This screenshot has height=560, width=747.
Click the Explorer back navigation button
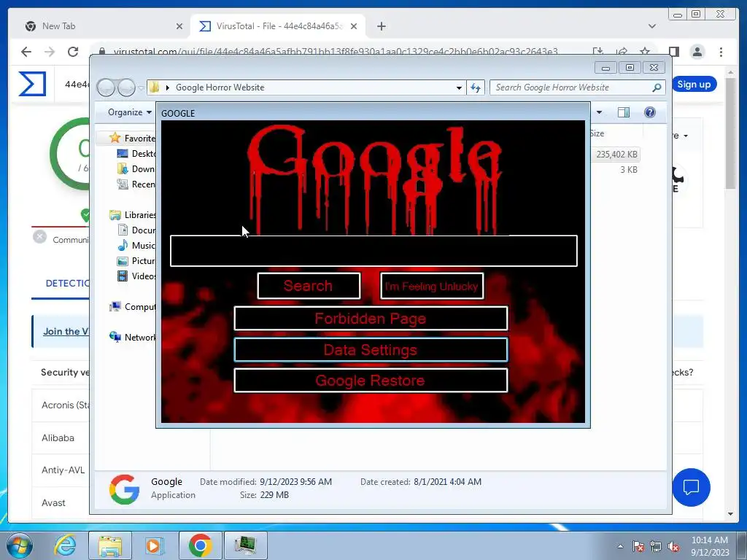coord(106,87)
